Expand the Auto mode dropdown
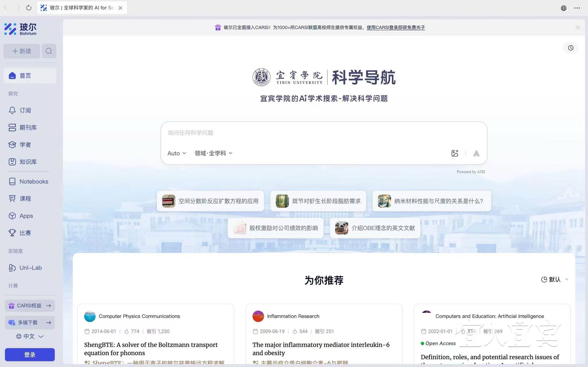Image resolution: width=588 pixels, height=367 pixels. [177, 153]
